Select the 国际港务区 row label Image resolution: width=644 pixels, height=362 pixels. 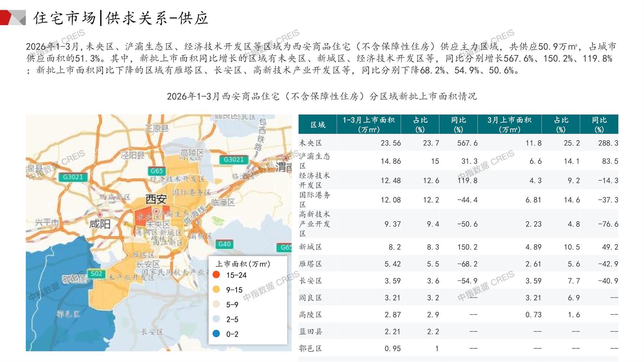click(x=314, y=200)
